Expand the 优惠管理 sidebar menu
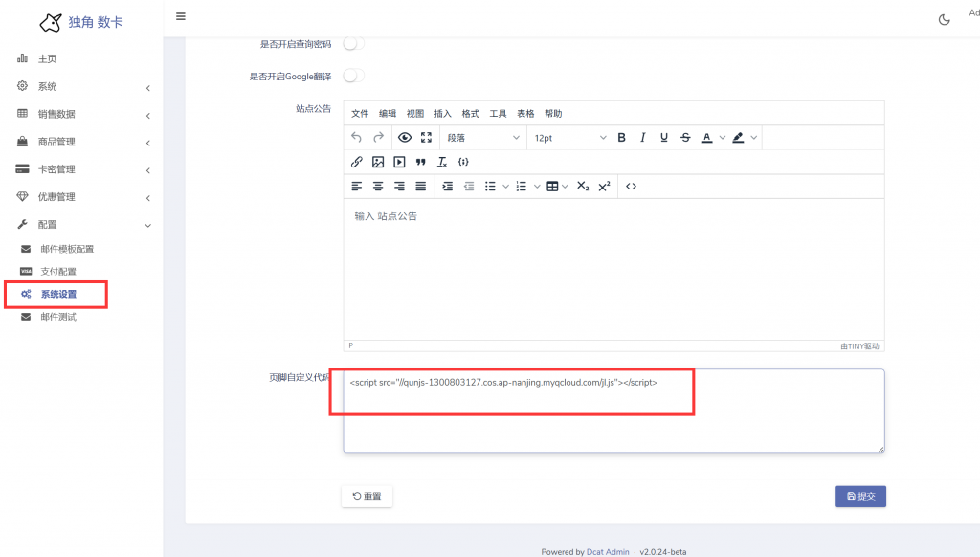Image resolution: width=980 pixels, height=557 pixels. (81, 197)
